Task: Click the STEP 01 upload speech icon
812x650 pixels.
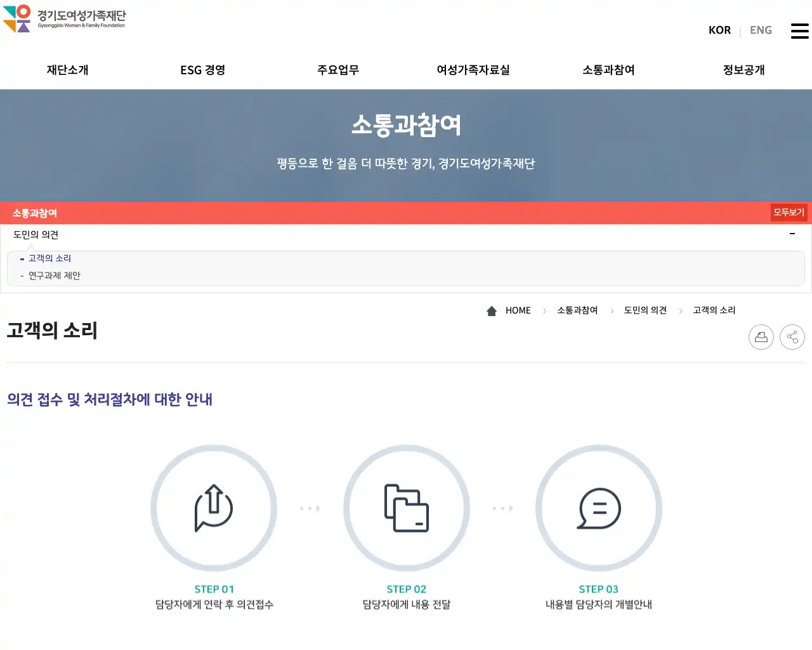Action: 214,508
